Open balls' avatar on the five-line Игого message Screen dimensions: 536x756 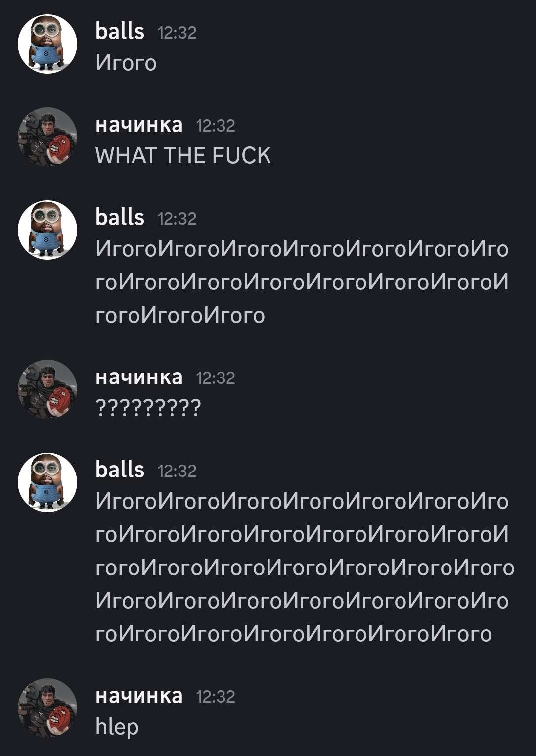click(x=47, y=482)
